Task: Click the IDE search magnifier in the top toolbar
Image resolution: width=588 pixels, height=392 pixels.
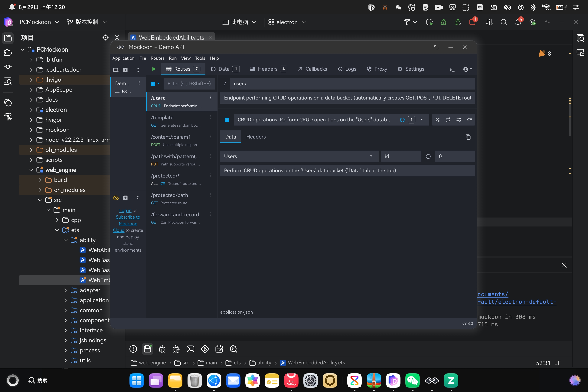Action: (x=504, y=22)
